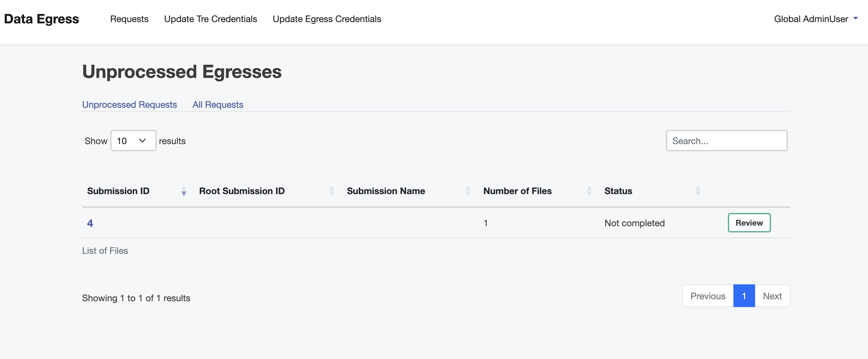Image resolution: width=868 pixels, height=359 pixels.
Task: Sort by Submission Name arrow icon
Action: pyautogui.click(x=468, y=191)
